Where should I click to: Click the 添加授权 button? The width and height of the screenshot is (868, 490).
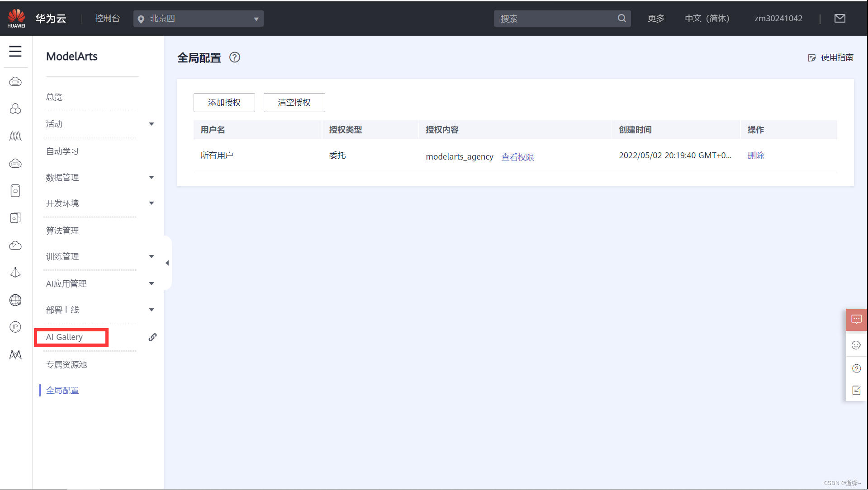[x=224, y=103]
